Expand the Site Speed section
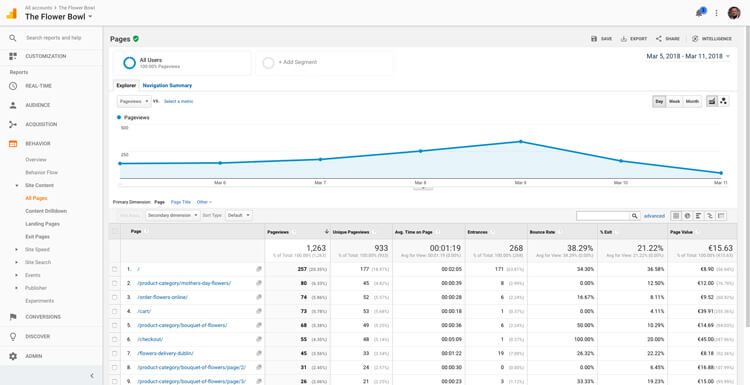This screenshot has height=385, width=750. point(17,250)
